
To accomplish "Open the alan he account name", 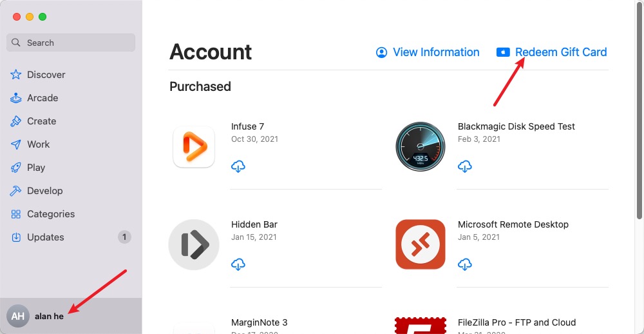I will pos(50,317).
